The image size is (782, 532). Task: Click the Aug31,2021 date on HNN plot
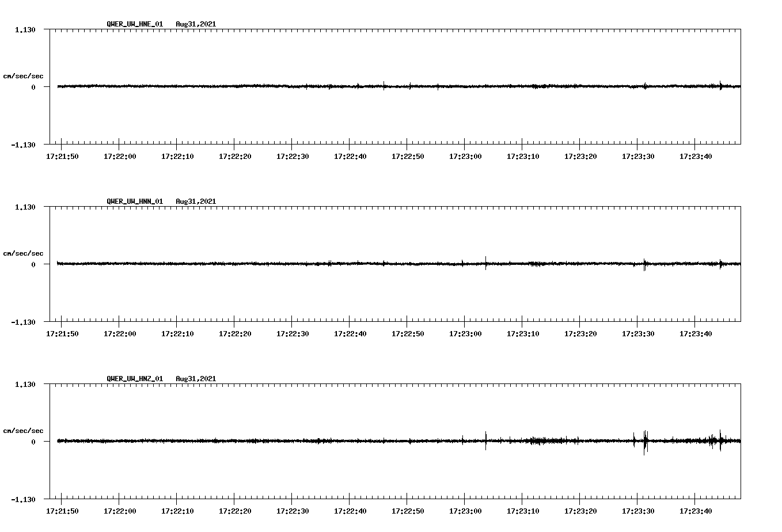click(x=196, y=202)
